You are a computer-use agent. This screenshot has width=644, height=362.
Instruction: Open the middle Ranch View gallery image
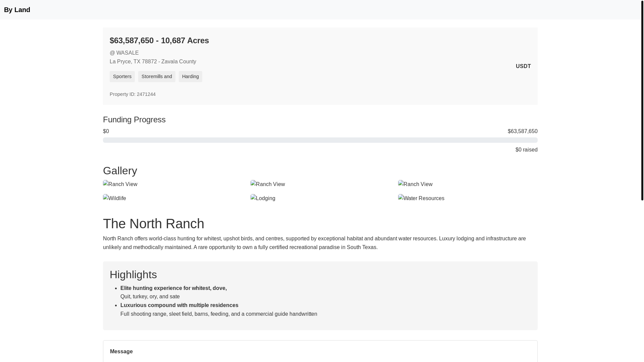point(268,184)
